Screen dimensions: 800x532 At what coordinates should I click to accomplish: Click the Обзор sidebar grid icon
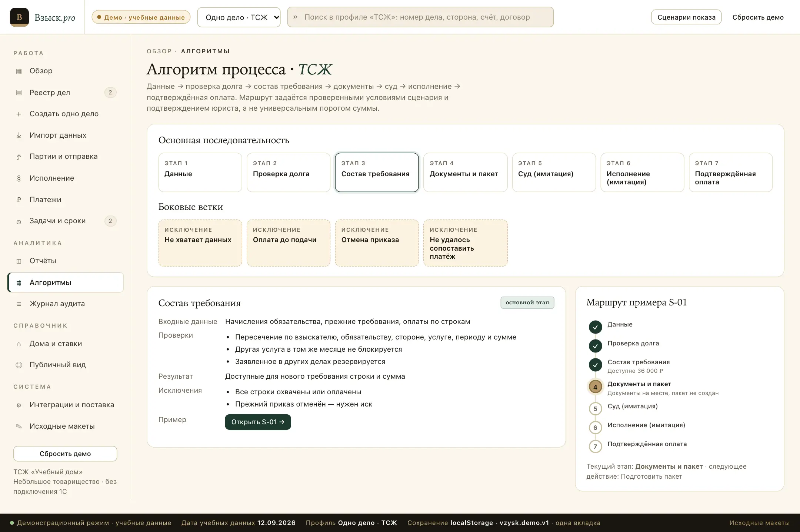(x=19, y=71)
